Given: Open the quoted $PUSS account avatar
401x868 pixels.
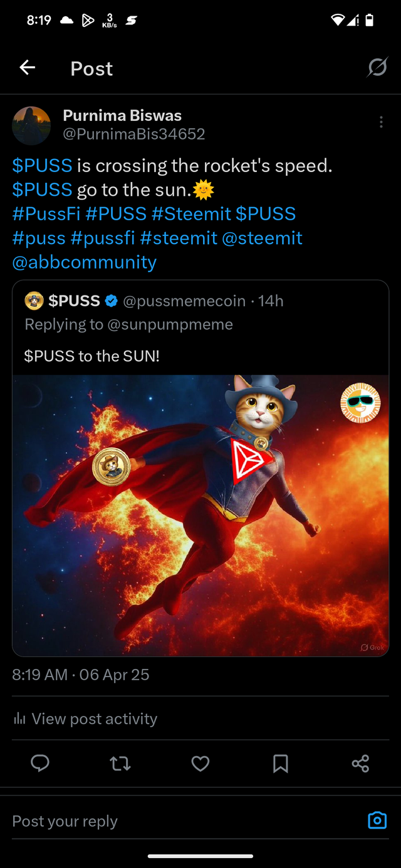Looking at the screenshot, I should coord(34,301).
